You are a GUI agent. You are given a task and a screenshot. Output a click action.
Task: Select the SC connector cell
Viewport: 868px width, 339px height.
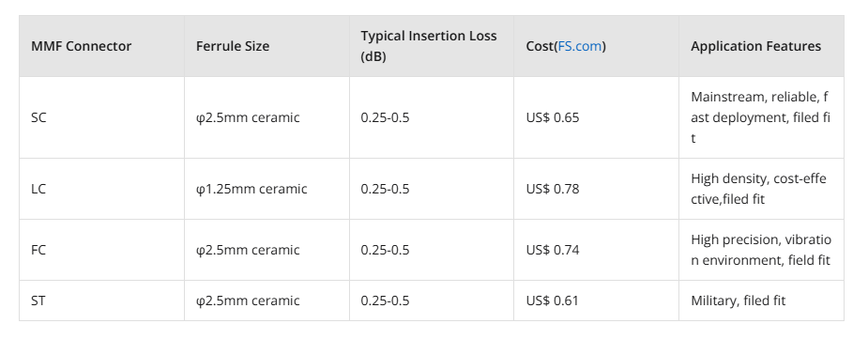pyautogui.click(x=102, y=117)
